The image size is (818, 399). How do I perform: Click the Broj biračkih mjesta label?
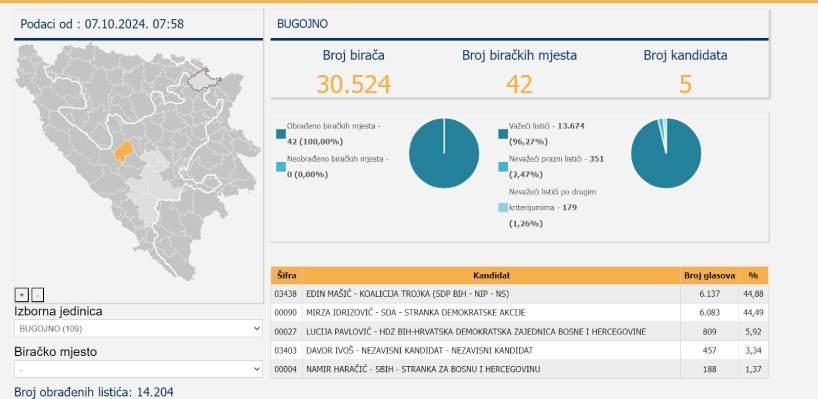(x=520, y=55)
